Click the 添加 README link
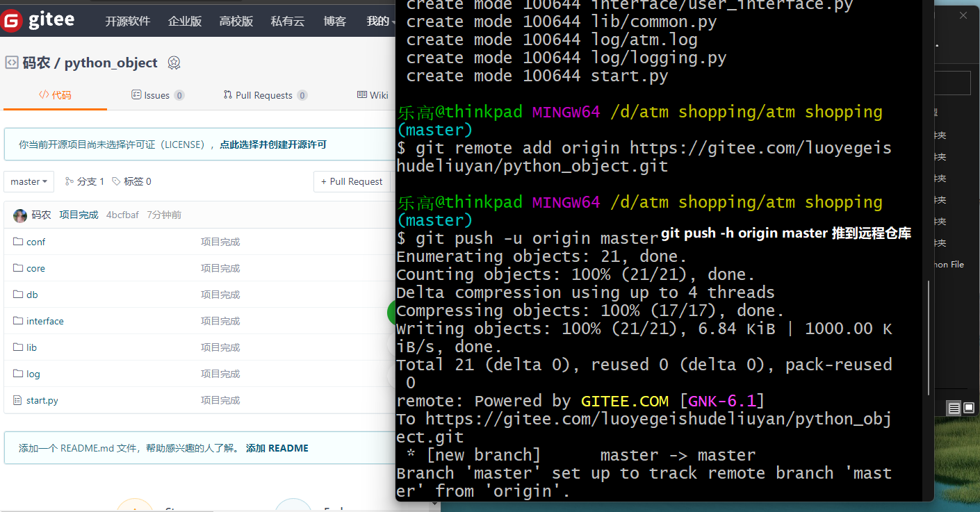 click(277, 448)
